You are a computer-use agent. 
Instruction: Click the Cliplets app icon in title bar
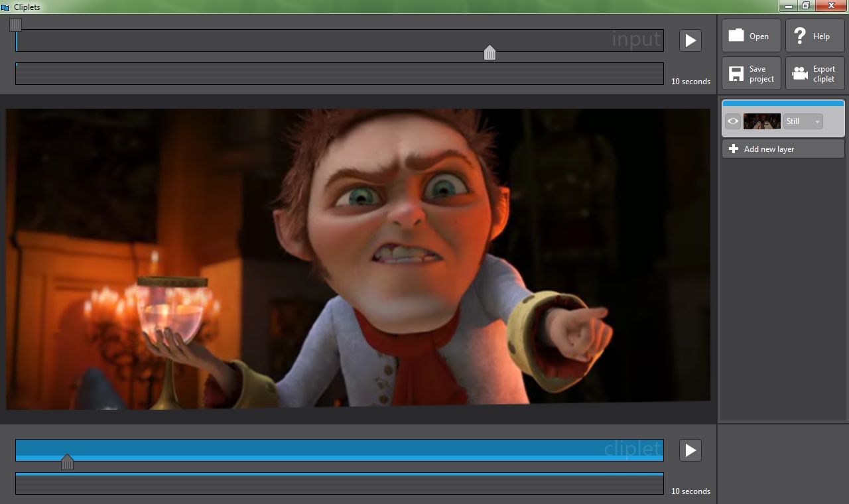point(5,7)
